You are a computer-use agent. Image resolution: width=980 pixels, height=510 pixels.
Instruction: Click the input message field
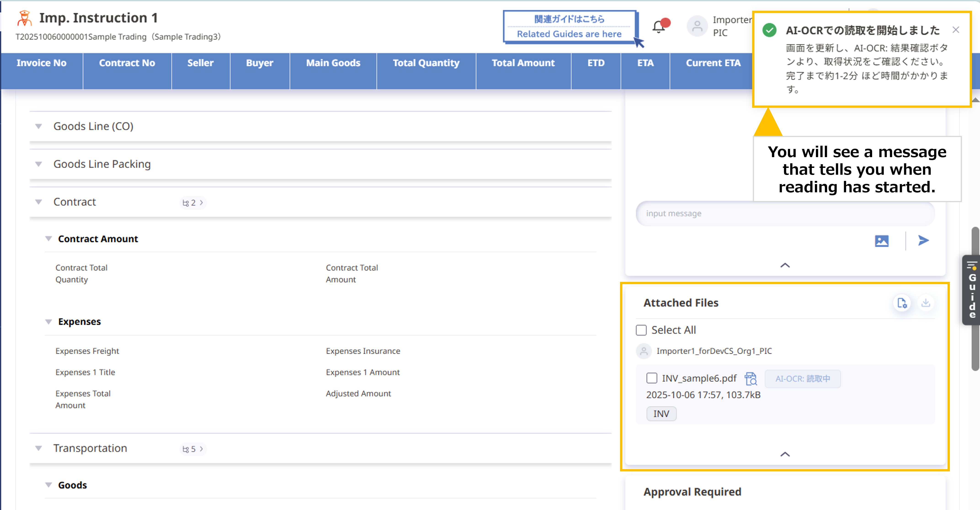[x=785, y=214]
